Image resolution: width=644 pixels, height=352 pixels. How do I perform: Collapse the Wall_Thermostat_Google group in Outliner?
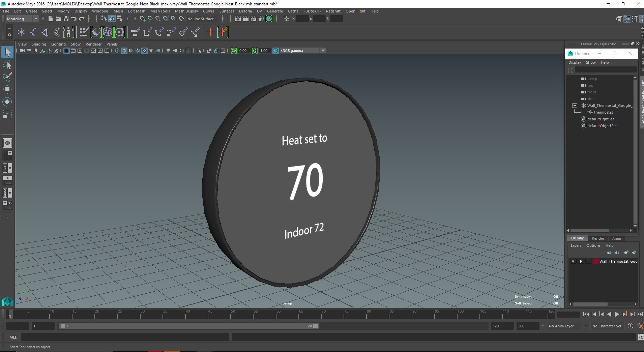pos(575,106)
